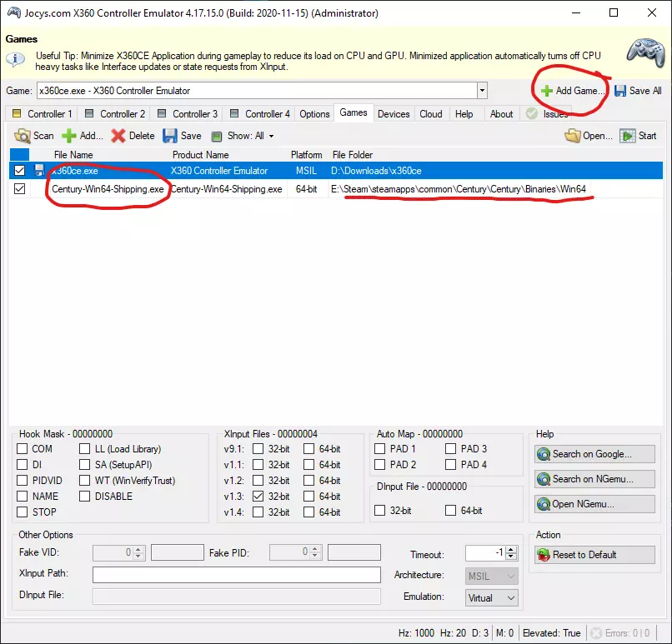
Task: Switch to the Controller 4 tab
Action: (260, 114)
